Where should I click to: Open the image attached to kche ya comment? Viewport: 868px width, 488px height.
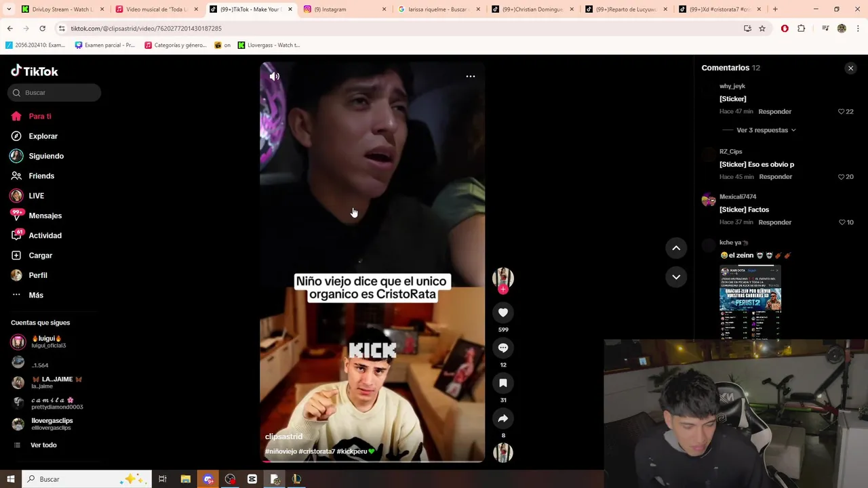pyautogui.click(x=750, y=302)
